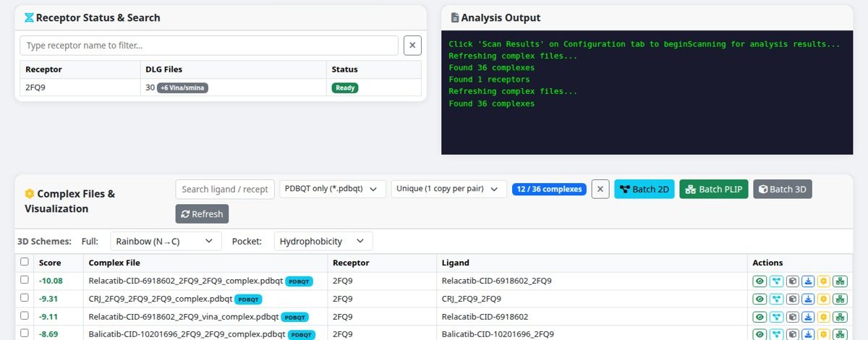Focus the Search ligand / receptor field
This screenshot has height=340, width=868.
coord(225,189)
